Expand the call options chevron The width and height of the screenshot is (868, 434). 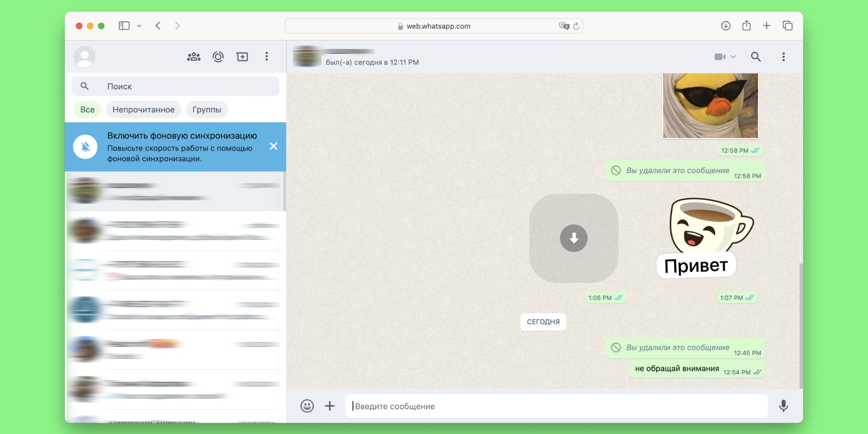tap(733, 57)
